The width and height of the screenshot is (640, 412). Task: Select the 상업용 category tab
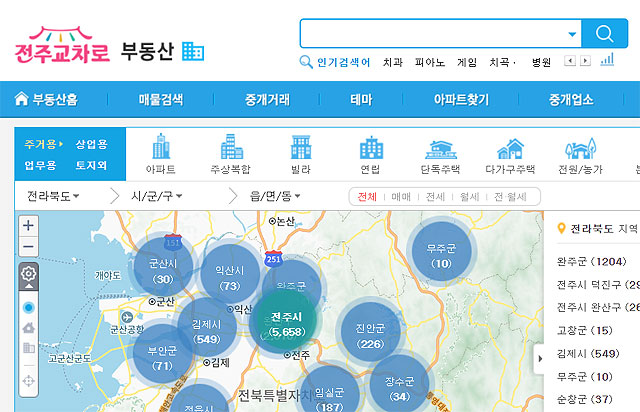[91, 144]
